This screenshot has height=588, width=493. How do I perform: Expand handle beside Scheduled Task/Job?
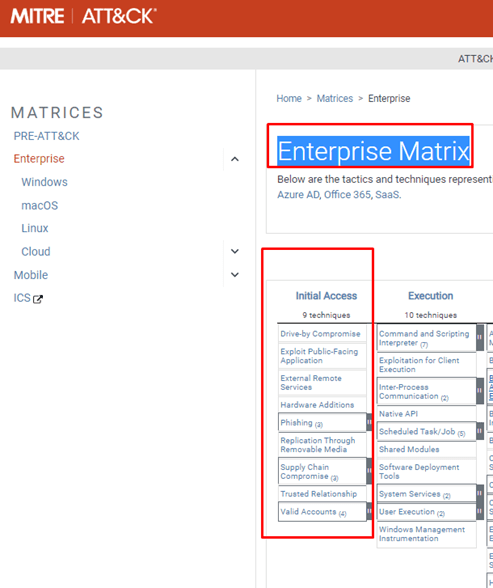(x=480, y=431)
